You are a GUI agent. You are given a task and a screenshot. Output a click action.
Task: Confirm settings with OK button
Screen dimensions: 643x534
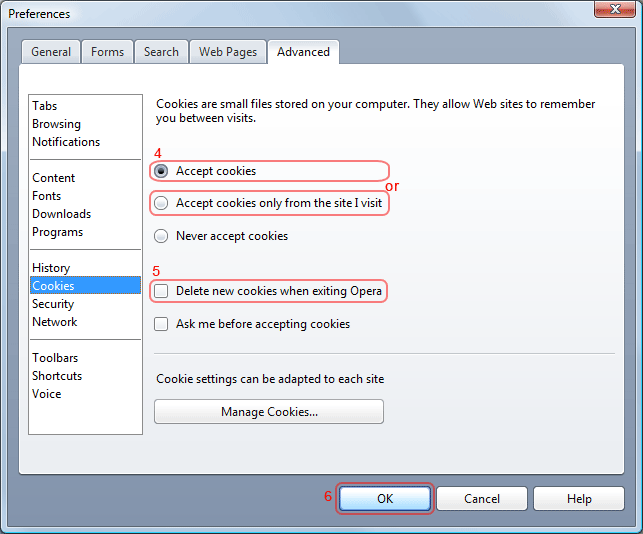point(385,498)
